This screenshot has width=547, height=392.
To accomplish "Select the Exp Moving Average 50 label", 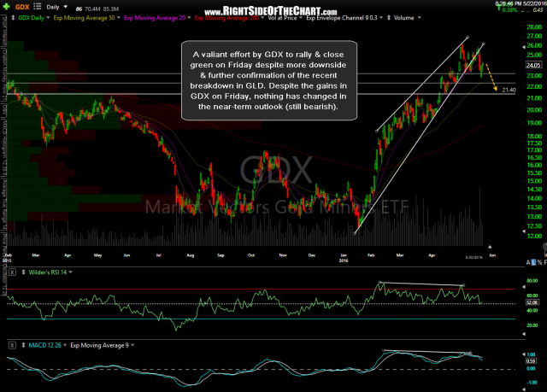I will pos(84,18).
